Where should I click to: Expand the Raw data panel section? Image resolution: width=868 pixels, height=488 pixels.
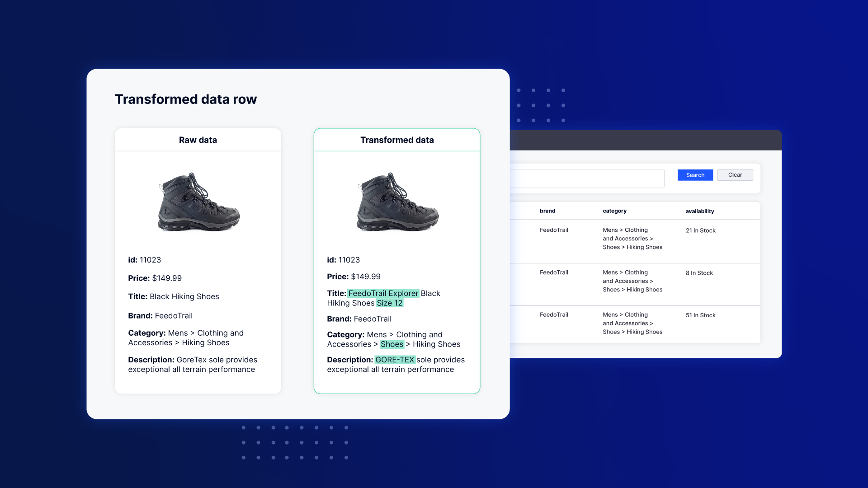198,140
